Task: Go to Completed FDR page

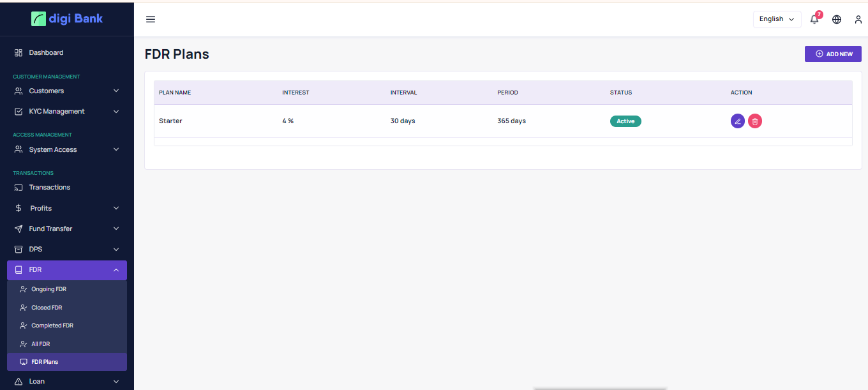Action: tap(52, 326)
